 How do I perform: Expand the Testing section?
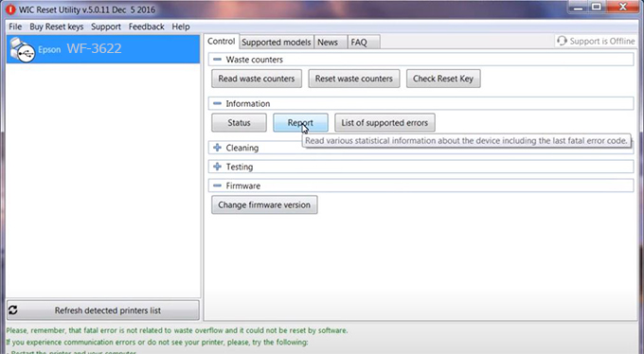point(217,167)
